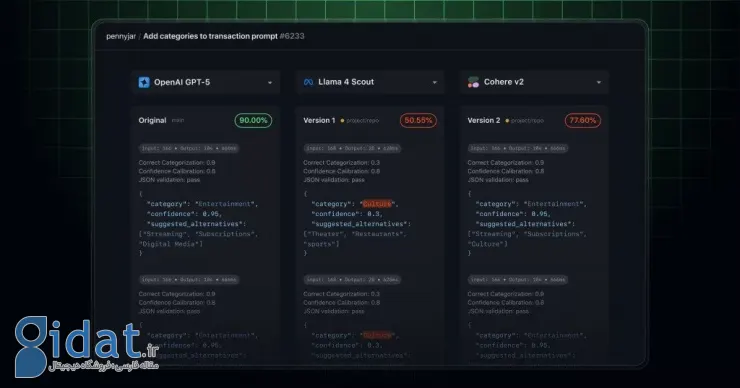Click the top input/output stats pill under Version 2

point(518,148)
